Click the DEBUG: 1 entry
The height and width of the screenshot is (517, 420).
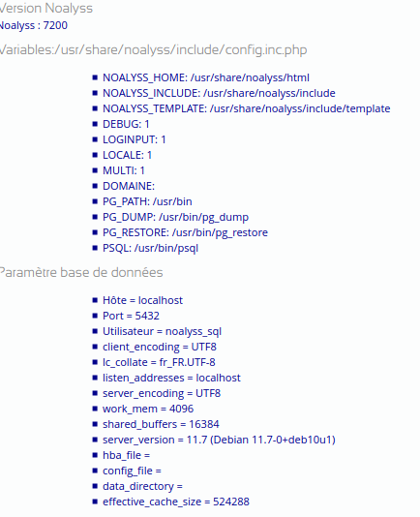pos(126,124)
